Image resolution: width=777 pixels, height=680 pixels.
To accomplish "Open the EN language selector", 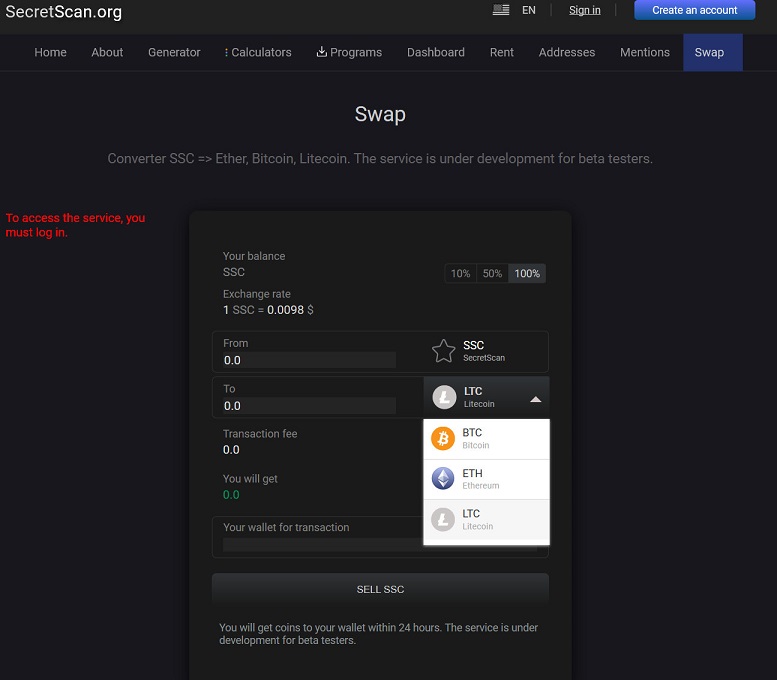I will (x=528, y=10).
